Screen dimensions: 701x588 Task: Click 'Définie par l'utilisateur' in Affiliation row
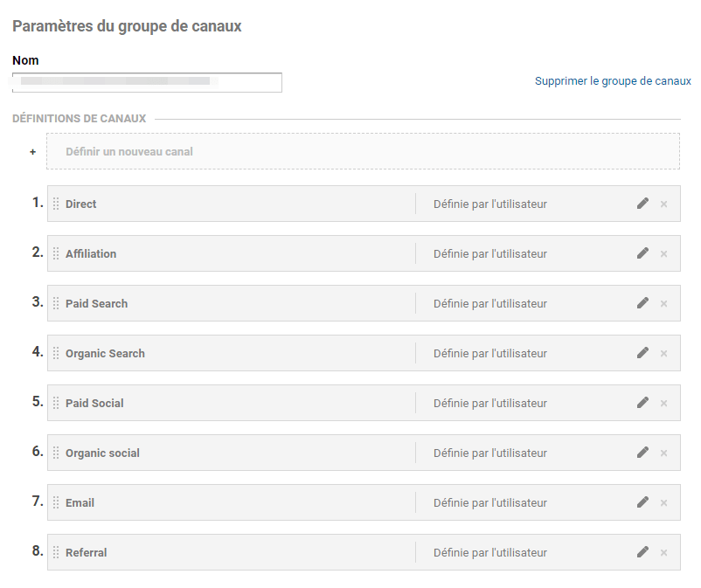click(490, 253)
